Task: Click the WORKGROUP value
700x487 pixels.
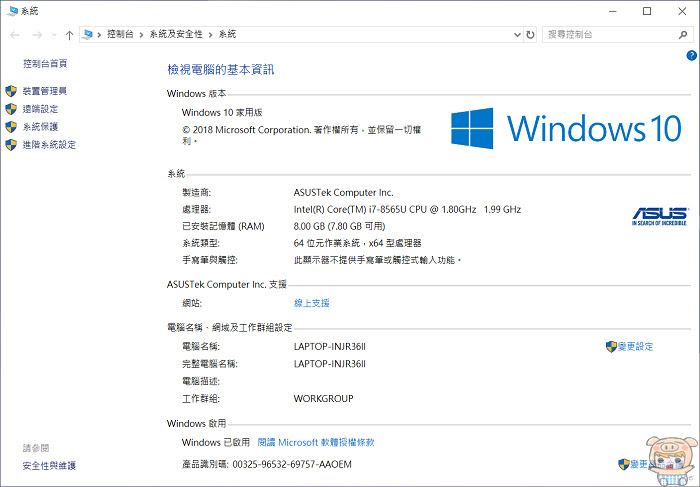Action: [323, 399]
